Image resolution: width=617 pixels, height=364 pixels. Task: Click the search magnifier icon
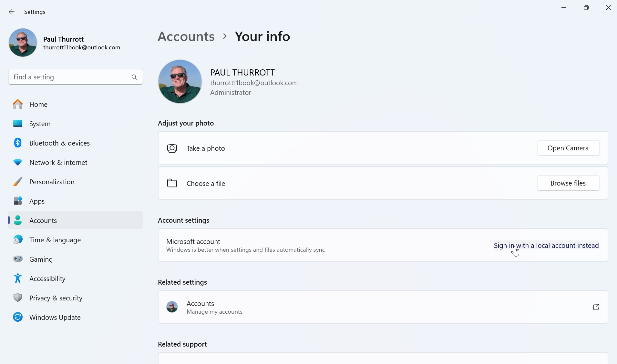click(134, 77)
